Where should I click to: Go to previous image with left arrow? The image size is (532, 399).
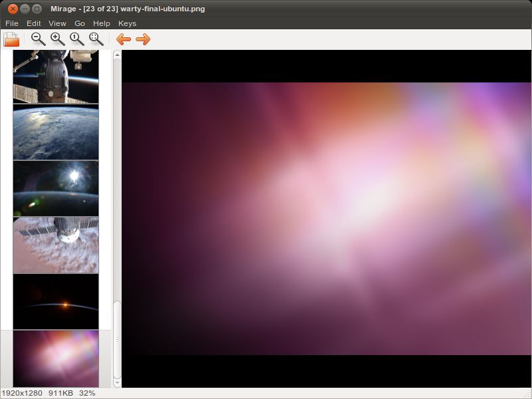pos(124,39)
